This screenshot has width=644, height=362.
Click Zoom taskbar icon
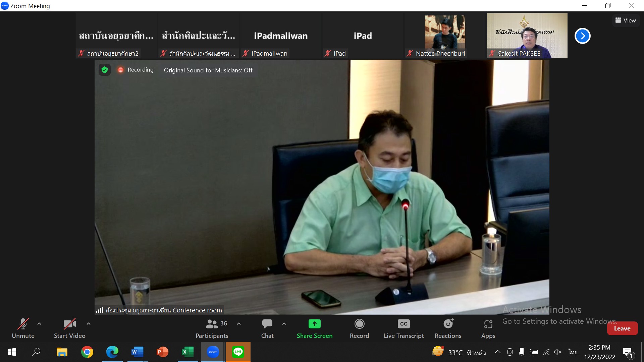pos(213,352)
